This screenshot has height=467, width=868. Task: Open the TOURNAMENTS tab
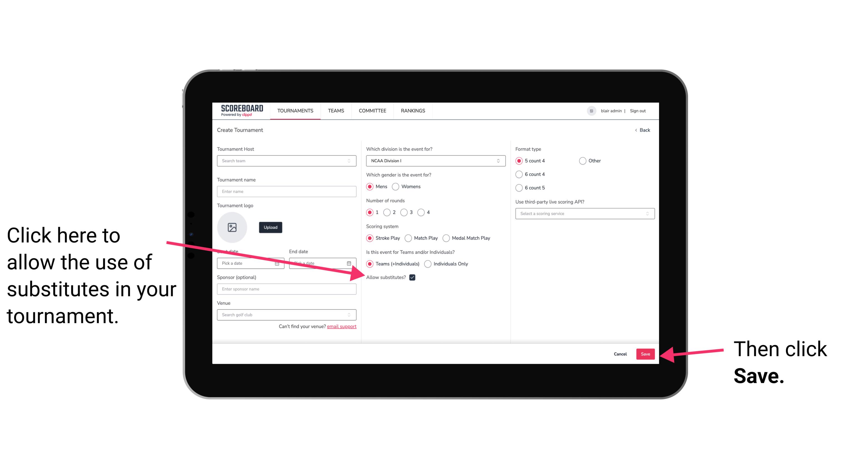pos(295,111)
